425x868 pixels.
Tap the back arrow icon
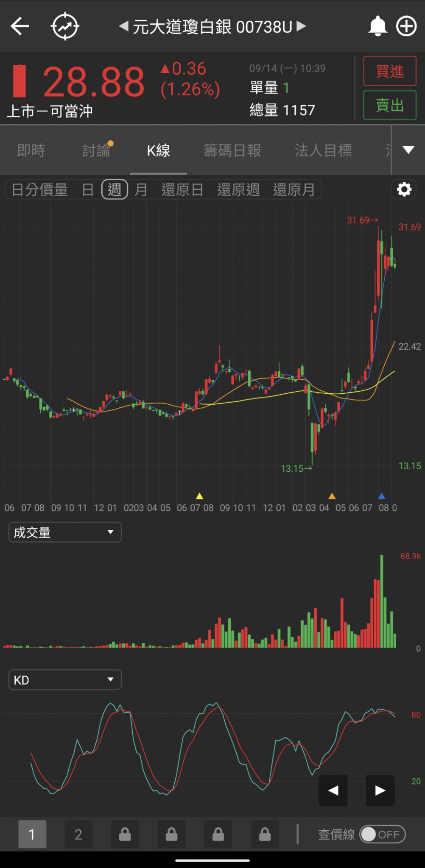pos(20,26)
